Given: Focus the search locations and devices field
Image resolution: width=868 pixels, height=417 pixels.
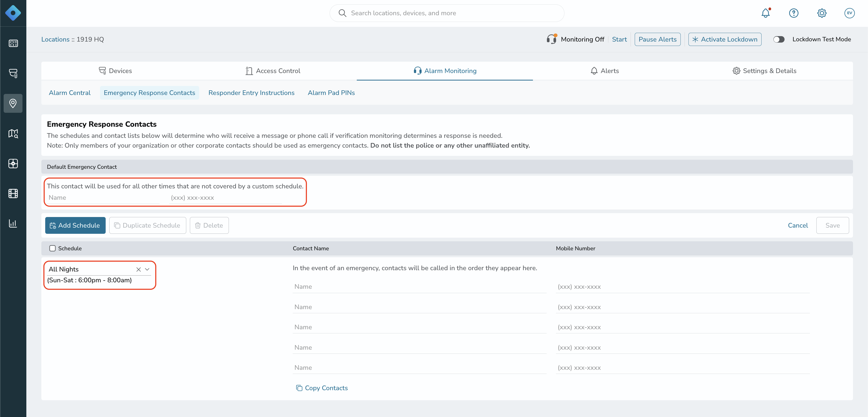Looking at the screenshot, I should (447, 13).
